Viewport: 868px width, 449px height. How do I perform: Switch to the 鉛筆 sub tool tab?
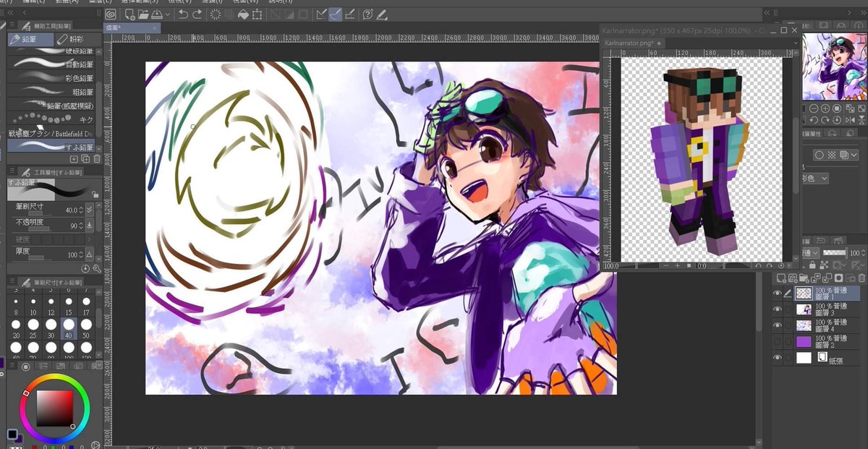[x=30, y=39]
